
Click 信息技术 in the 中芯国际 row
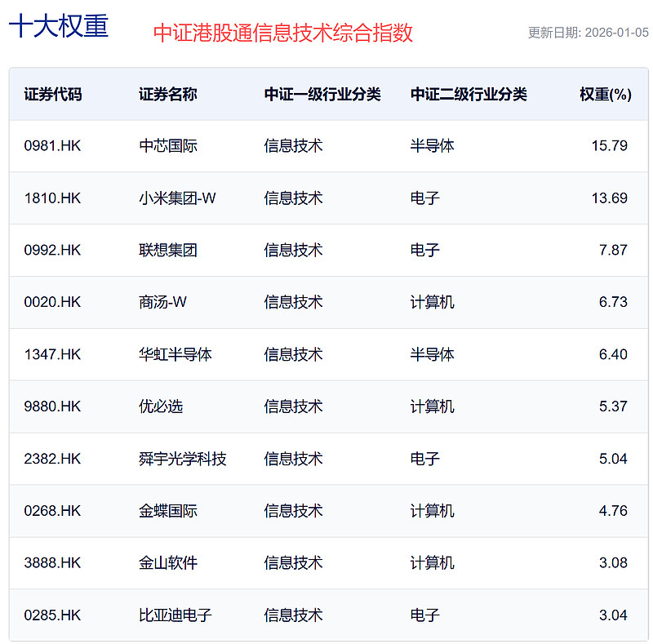point(293,146)
